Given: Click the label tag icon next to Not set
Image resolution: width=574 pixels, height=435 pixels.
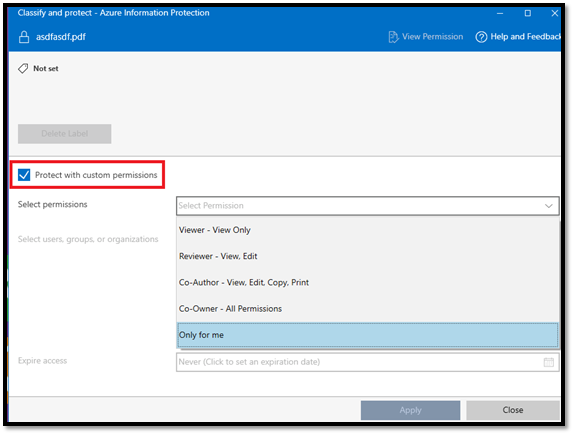Looking at the screenshot, I should pos(23,68).
